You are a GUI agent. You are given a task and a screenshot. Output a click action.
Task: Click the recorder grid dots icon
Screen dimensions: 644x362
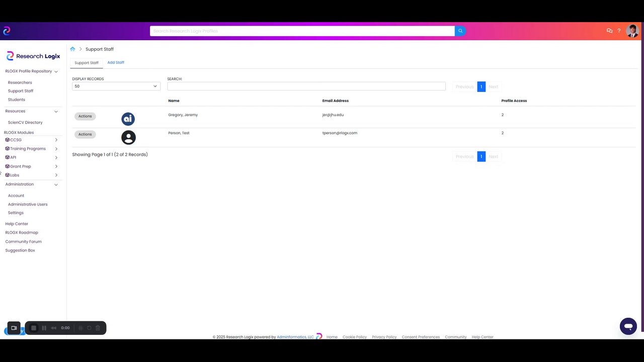tap(80, 328)
